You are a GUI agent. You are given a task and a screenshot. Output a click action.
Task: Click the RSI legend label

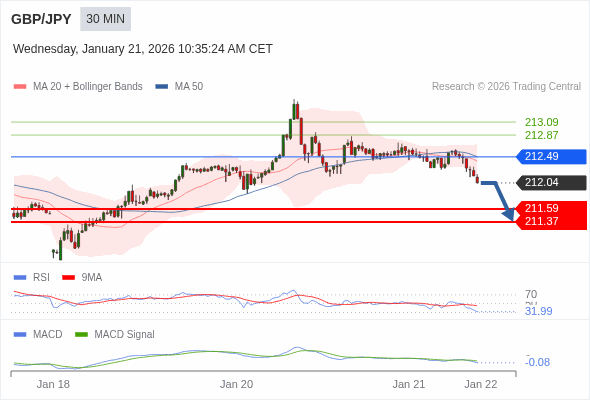click(41, 277)
